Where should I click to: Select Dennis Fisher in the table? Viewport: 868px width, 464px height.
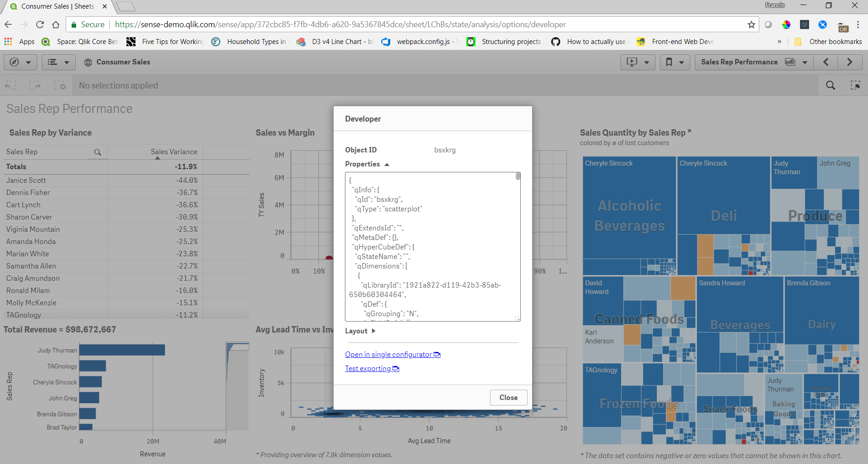point(126,193)
